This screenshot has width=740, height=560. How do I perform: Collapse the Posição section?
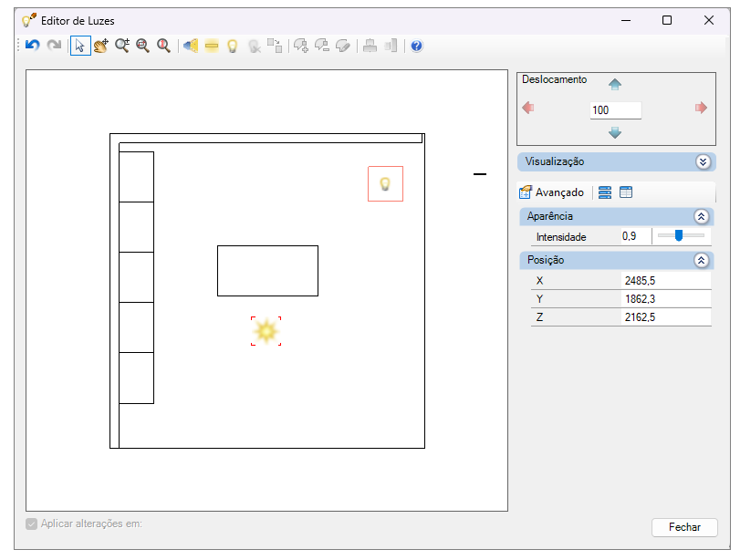701,260
